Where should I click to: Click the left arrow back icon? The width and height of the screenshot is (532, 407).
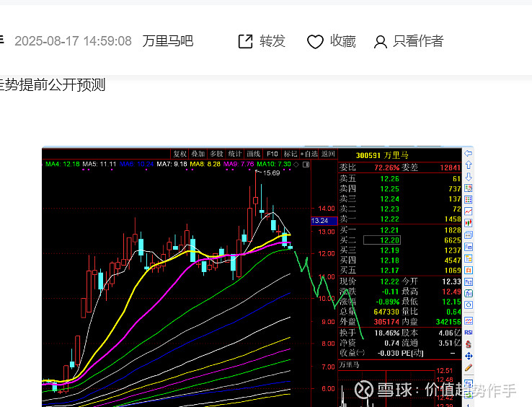469,153
